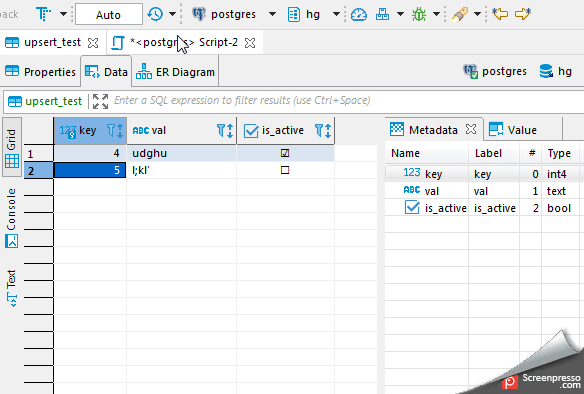Image resolution: width=584 pixels, height=394 pixels.
Task: Select the is_active row in Metadata panel
Action: point(484,208)
